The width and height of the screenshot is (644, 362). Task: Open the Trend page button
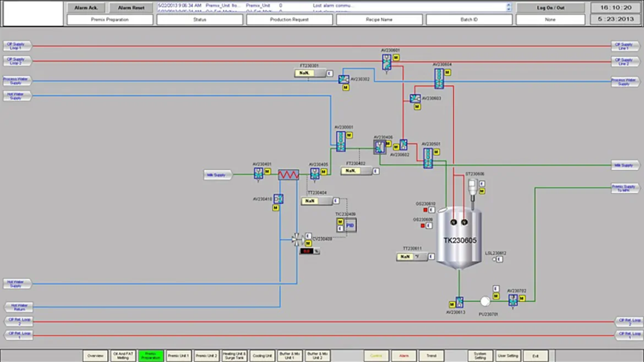coord(431,356)
